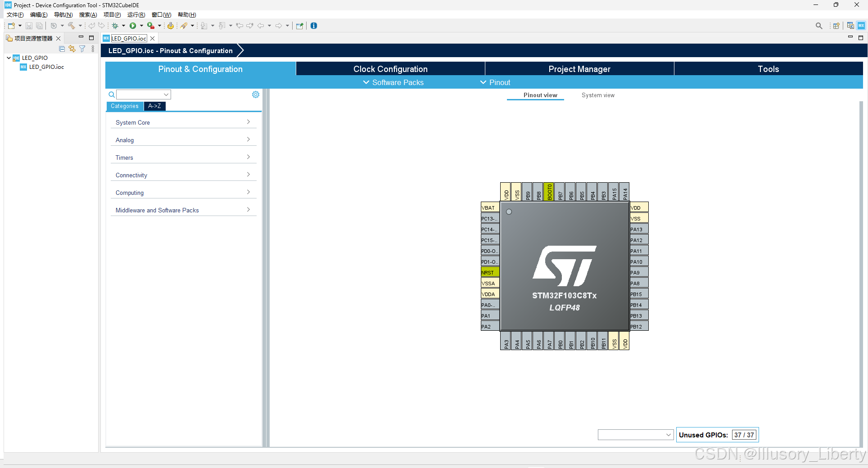Viewport: 868px width, 468px height.
Task: Click the Save All toolbar icon
Action: pyautogui.click(x=39, y=26)
